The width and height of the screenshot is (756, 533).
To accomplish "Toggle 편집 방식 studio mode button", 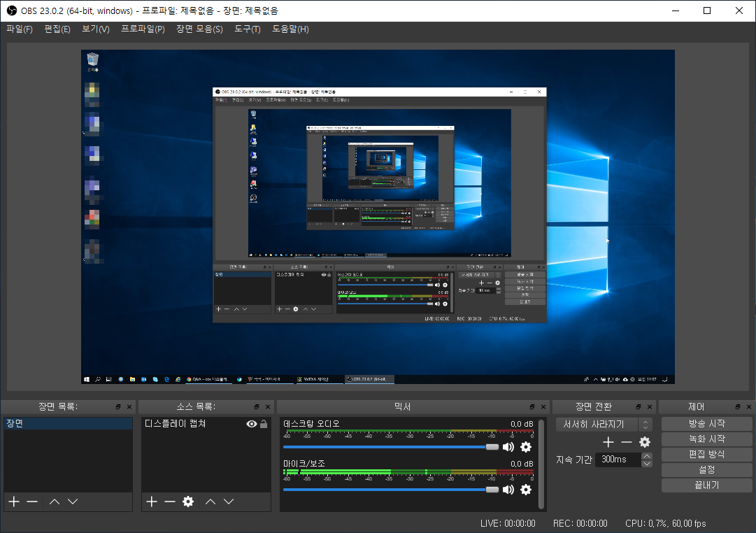I will (x=707, y=455).
